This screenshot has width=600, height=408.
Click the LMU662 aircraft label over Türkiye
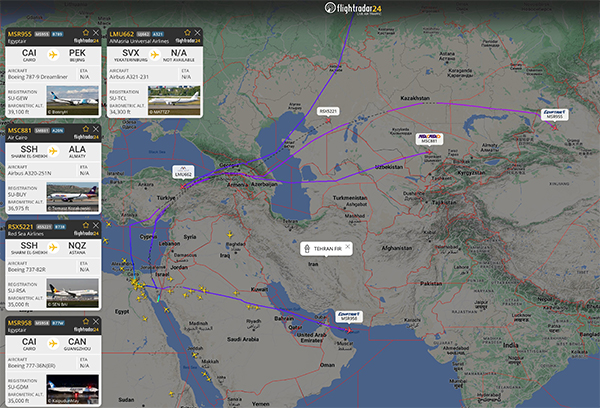coord(183,172)
